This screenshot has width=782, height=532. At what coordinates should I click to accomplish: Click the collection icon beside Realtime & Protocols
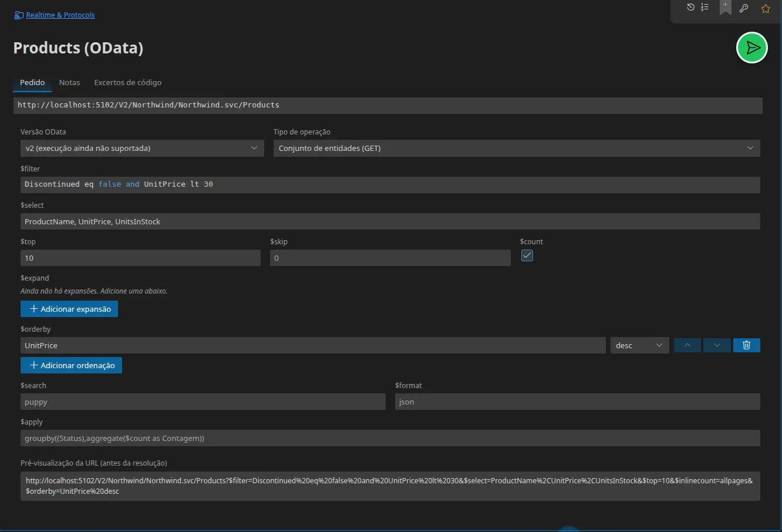click(x=19, y=15)
